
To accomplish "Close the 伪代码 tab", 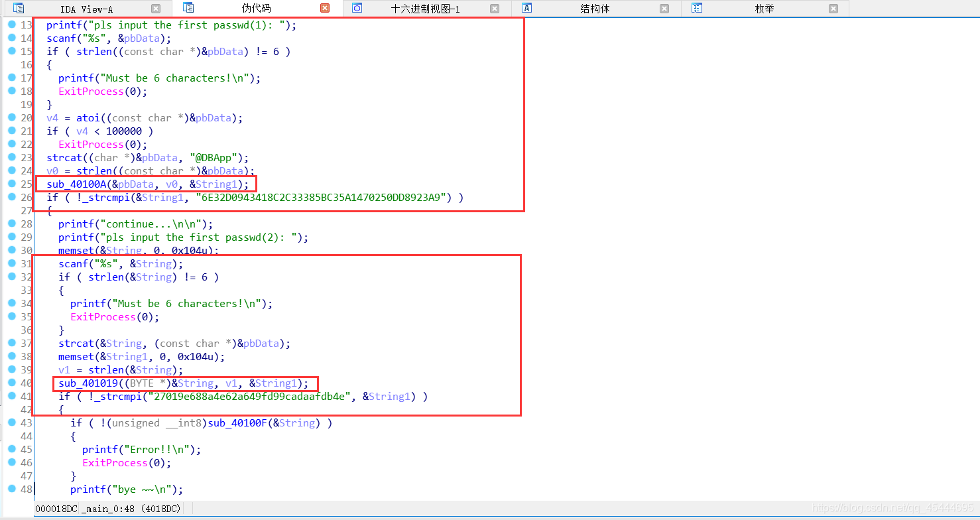I will [x=325, y=9].
